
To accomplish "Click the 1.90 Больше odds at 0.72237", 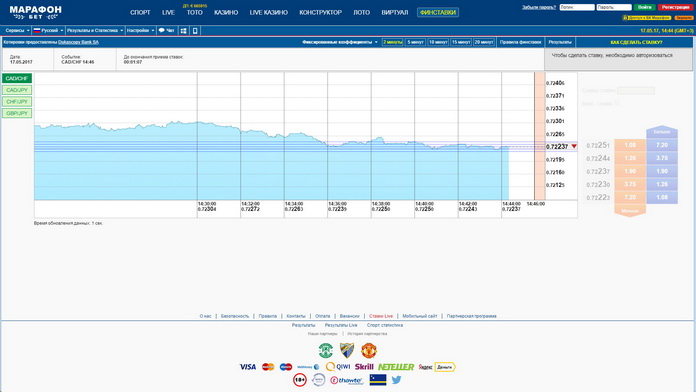I will pos(662,171).
